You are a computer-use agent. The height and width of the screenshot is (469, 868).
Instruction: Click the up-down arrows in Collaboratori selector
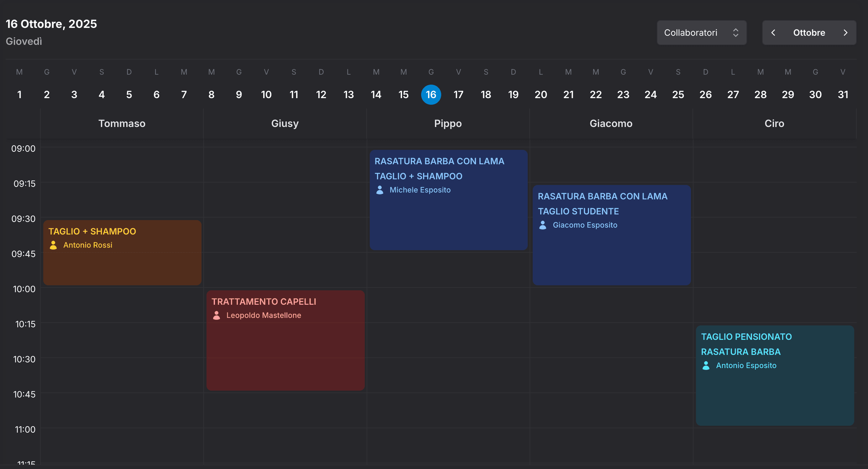(735, 33)
